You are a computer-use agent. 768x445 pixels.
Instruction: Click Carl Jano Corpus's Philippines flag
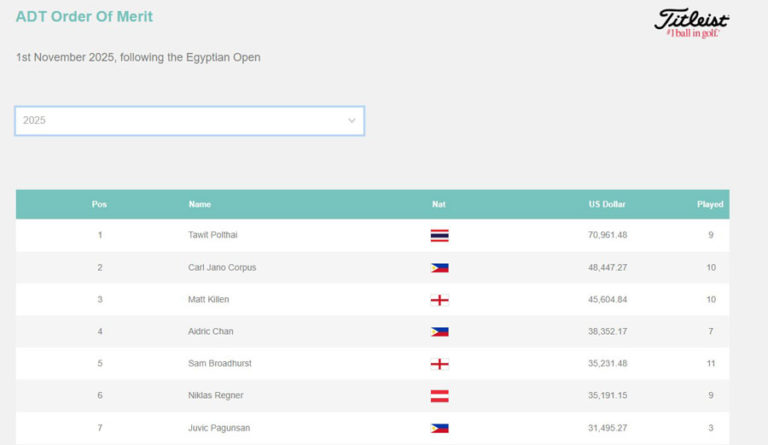tap(439, 268)
